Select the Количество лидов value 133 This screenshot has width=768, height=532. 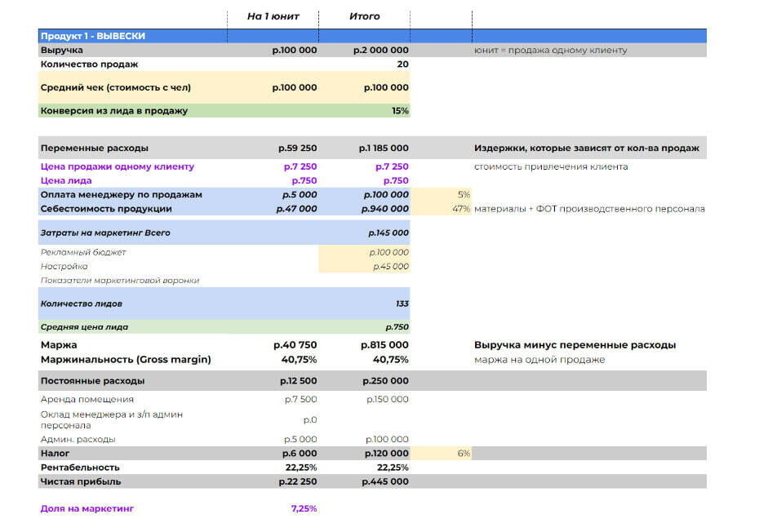(402, 304)
